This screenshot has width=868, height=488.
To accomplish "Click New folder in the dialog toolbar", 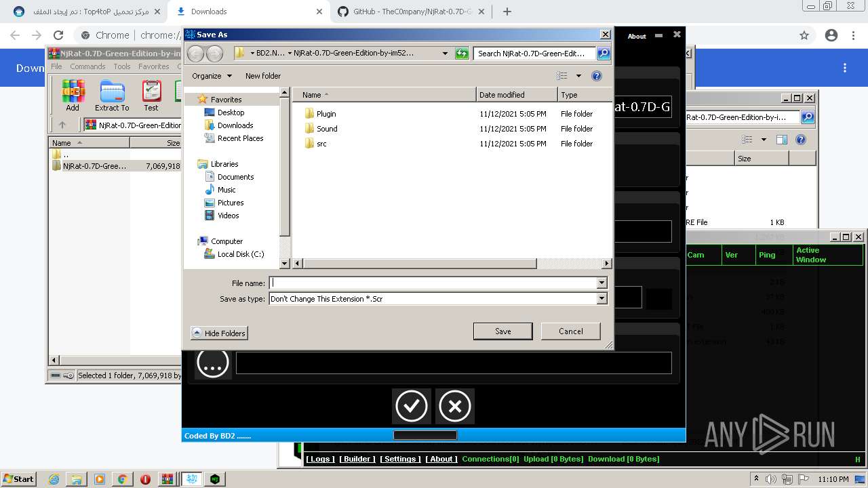I will tap(263, 76).
